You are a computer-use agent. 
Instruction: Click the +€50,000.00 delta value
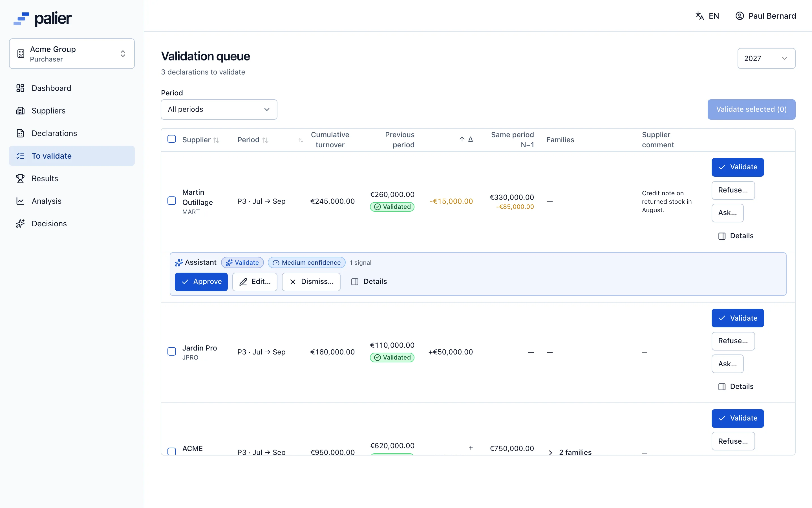click(450, 352)
